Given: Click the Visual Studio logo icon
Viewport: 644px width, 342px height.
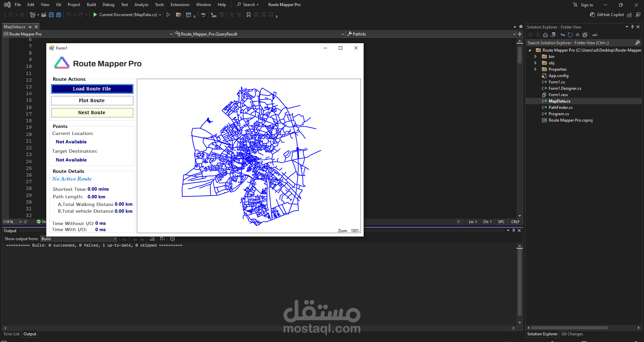Looking at the screenshot, I should tap(7, 5).
